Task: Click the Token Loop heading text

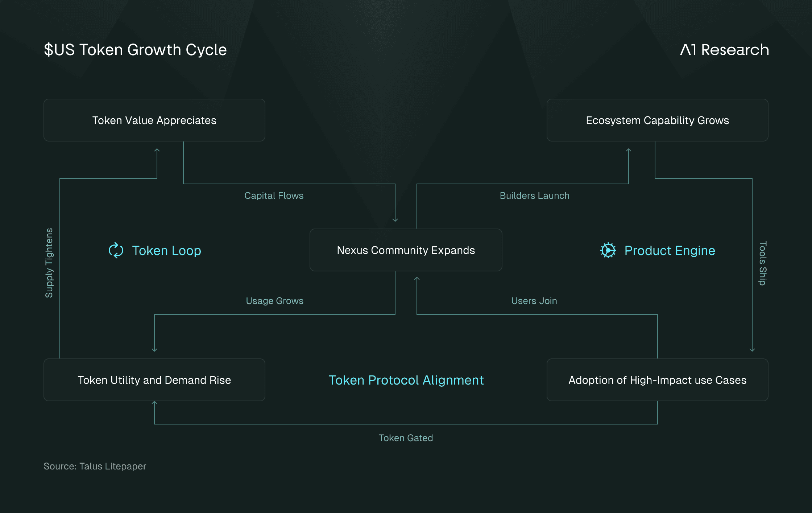Action: click(x=166, y=251)
